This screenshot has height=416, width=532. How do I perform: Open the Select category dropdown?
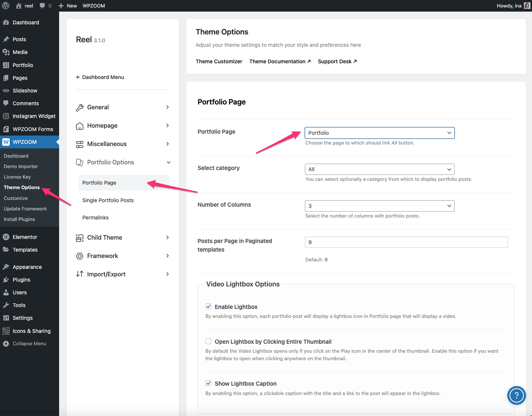379,169
